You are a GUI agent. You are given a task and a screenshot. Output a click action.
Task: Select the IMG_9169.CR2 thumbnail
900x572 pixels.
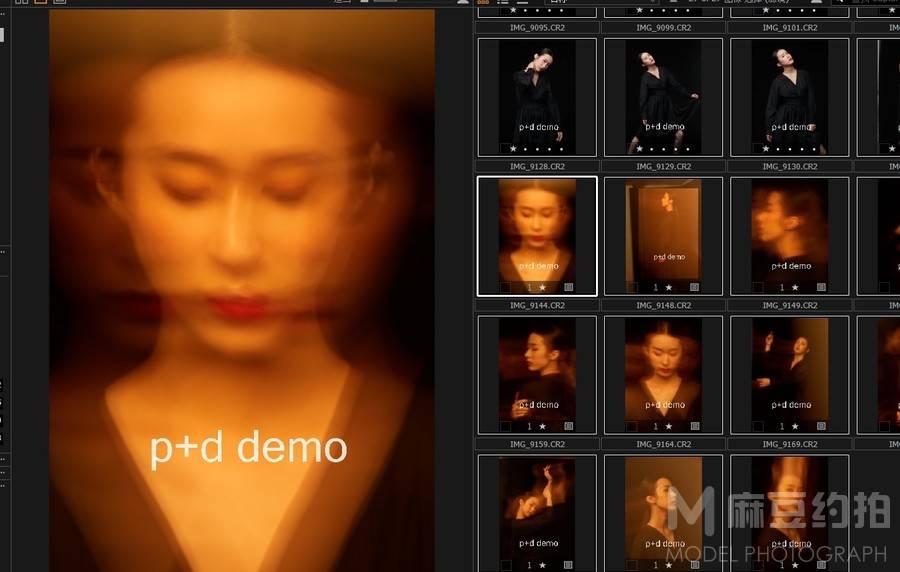(x=789, y=370)
